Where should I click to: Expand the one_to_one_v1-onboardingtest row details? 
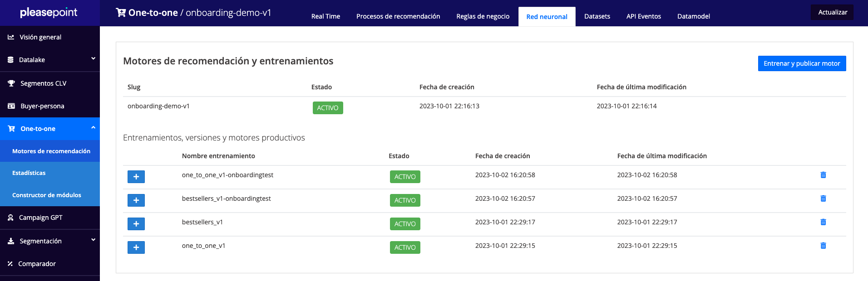pyautogui.click(x=136, y=177)
